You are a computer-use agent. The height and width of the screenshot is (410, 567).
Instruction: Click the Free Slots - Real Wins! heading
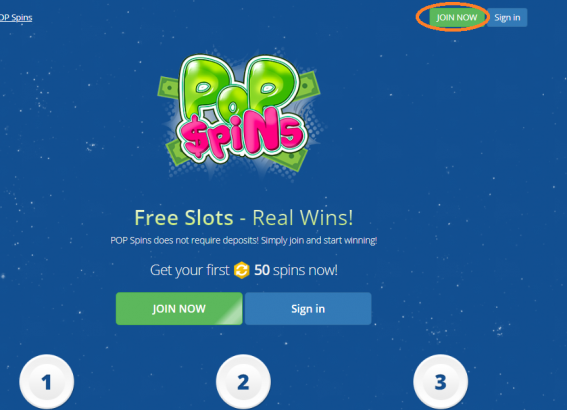(244, 218)
